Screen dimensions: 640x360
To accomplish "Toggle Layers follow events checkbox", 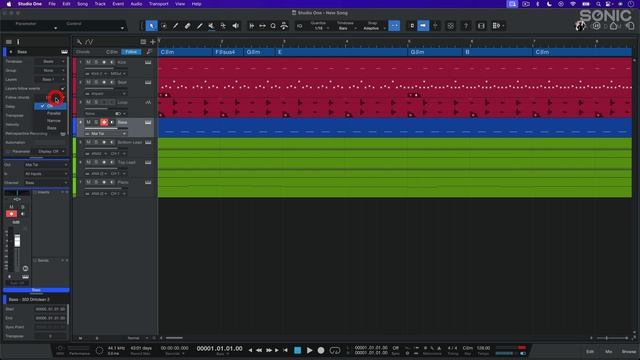I will (62, 89).
